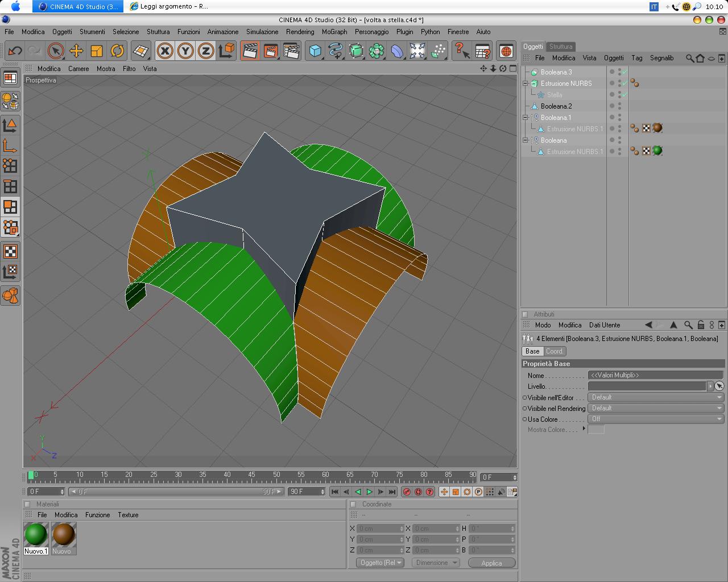Add a cube primitive object
The height and width of the screenshot is (582, 728).
[x=315, y=51]
